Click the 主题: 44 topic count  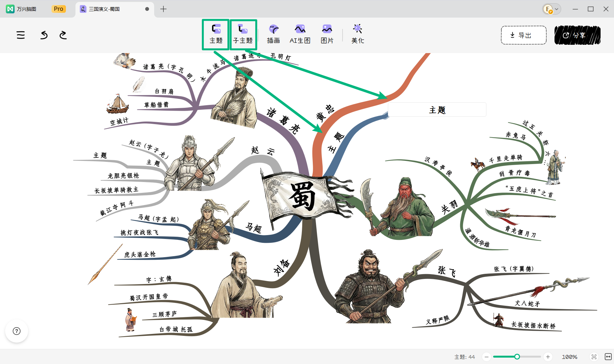point(464,357)
